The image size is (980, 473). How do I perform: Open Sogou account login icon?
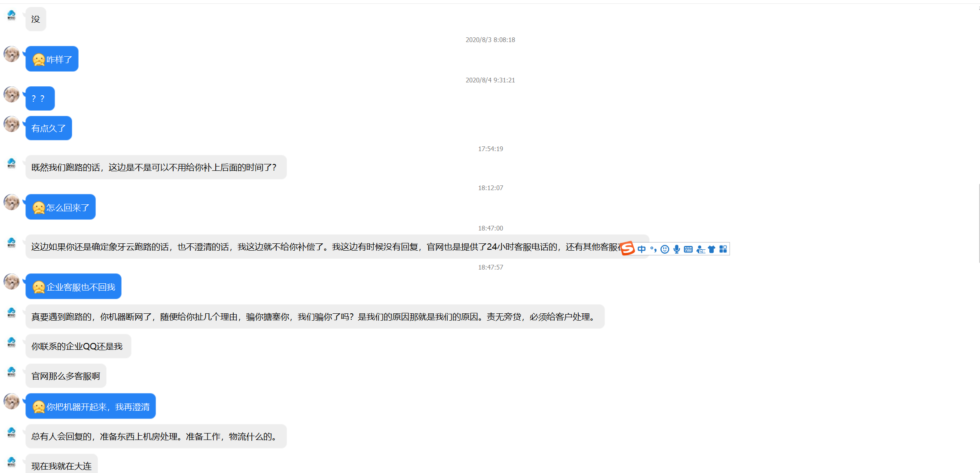[x=700, y=249]
